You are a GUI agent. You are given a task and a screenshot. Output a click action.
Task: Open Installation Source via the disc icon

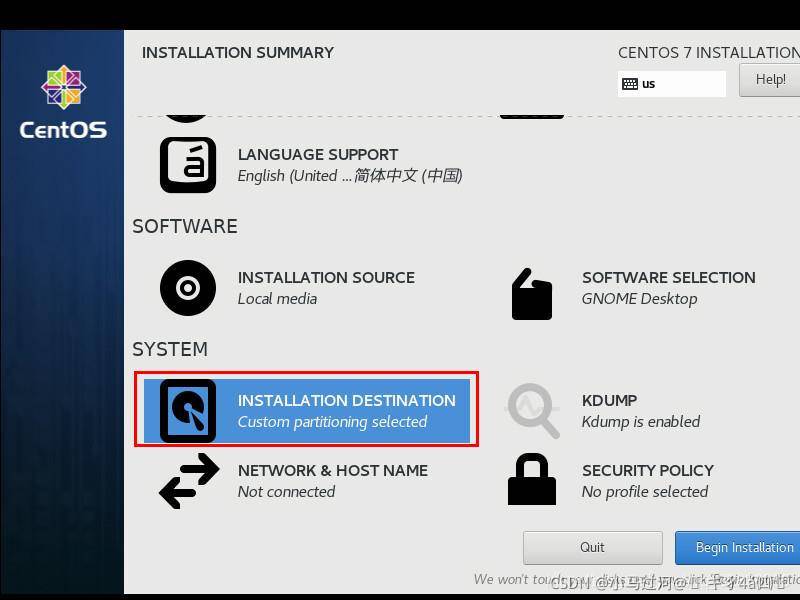[188, 288]
